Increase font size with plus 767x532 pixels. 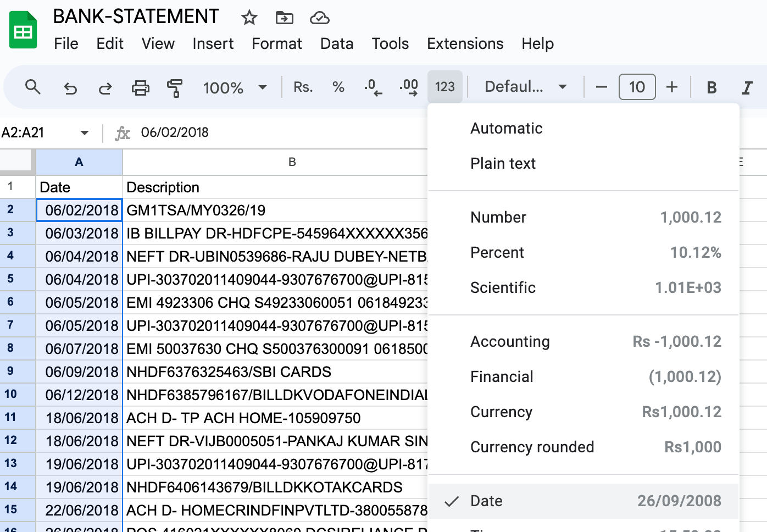[x=672, y=87]
